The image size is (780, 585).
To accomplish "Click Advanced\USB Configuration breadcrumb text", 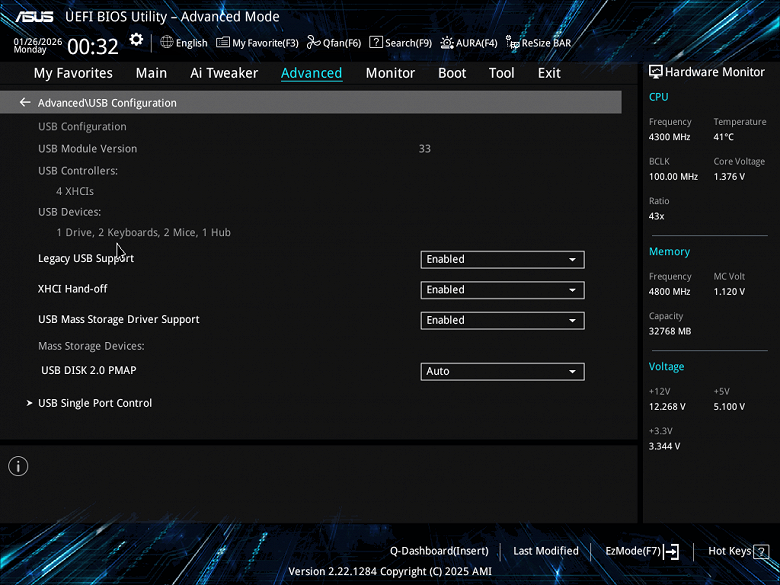I will [107, 103].
